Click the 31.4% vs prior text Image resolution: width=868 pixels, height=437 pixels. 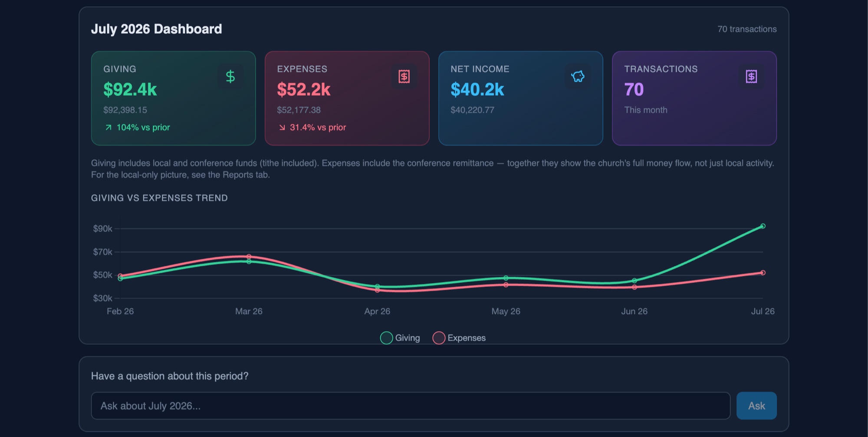click(318, 127)
